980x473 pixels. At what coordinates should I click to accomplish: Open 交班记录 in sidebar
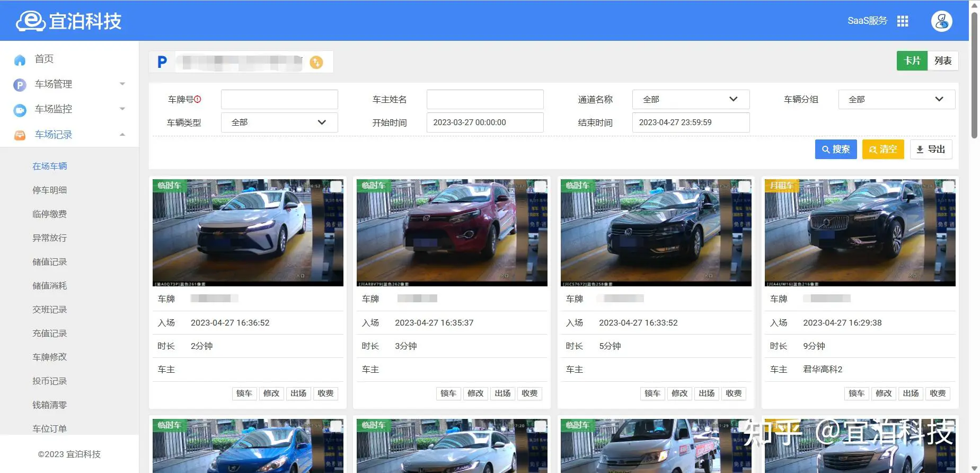click(50, 309)
